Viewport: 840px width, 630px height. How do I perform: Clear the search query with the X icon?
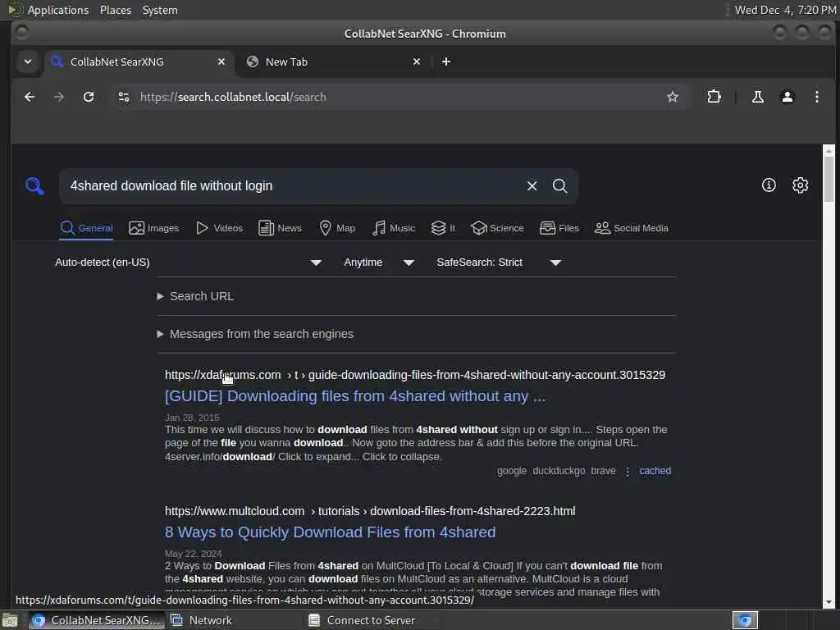532,186
